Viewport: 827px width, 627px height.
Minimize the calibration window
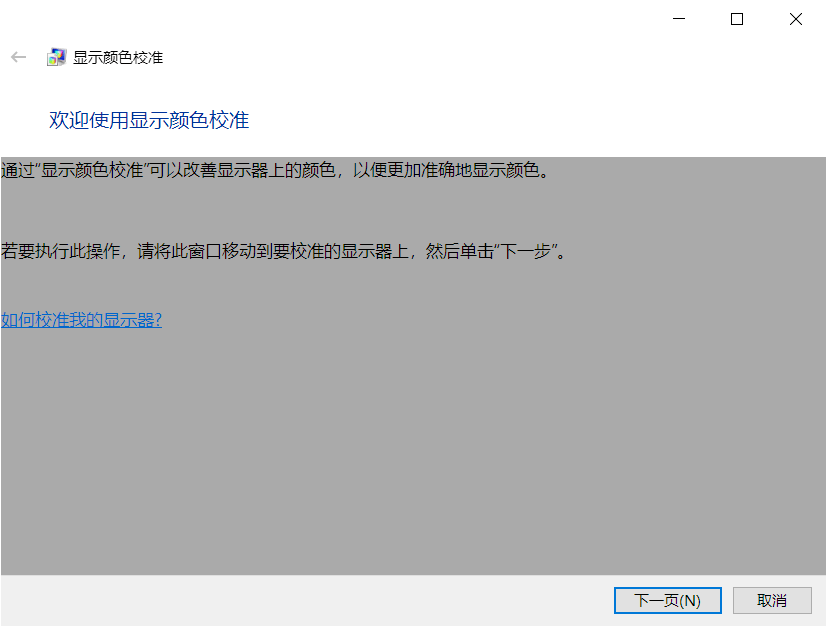pos(679,19)
